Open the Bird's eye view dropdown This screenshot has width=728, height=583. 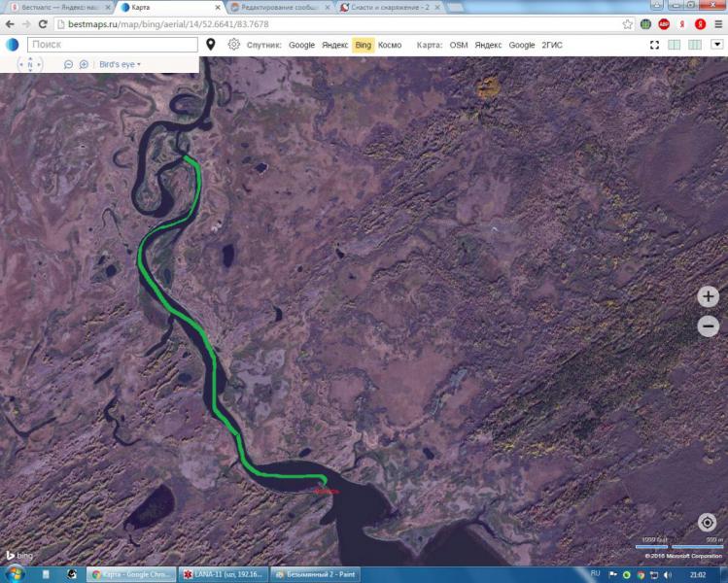point(120,64)
